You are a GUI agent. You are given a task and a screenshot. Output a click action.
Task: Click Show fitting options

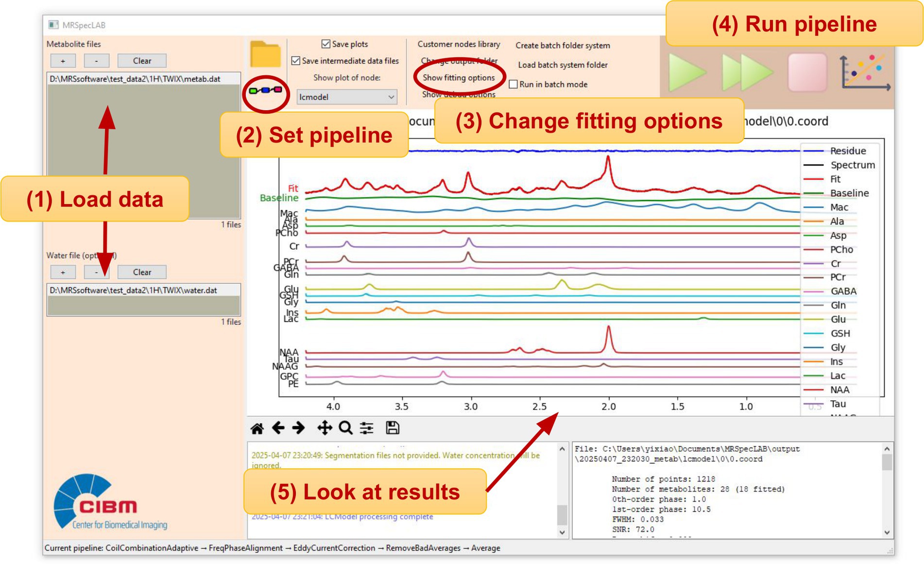(459, 78)
